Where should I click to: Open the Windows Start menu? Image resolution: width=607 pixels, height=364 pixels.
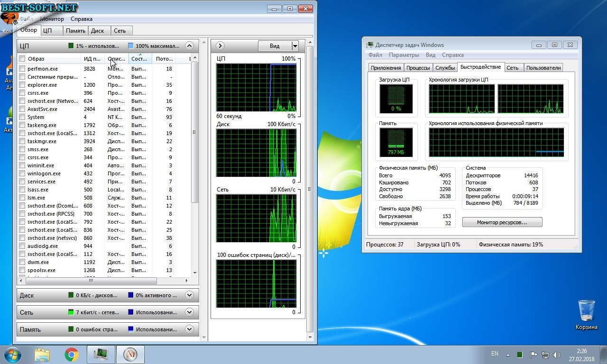pyautogui.click(x=13, y=355)
